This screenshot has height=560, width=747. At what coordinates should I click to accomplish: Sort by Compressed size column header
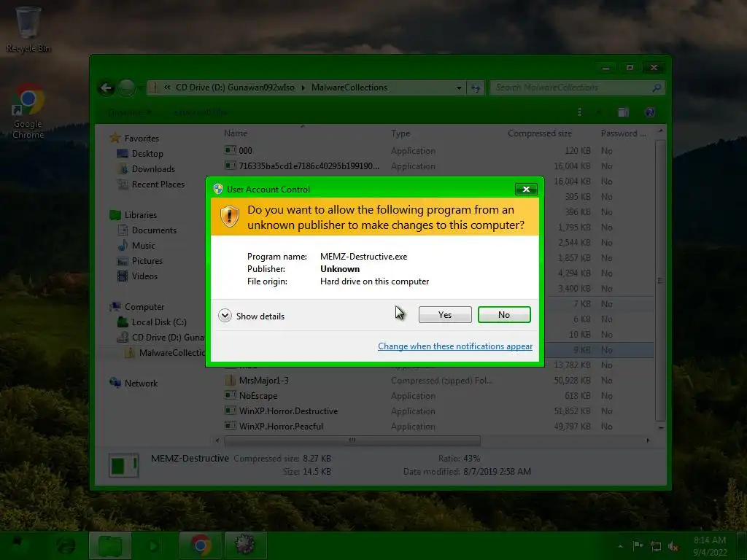coord(540,133)
